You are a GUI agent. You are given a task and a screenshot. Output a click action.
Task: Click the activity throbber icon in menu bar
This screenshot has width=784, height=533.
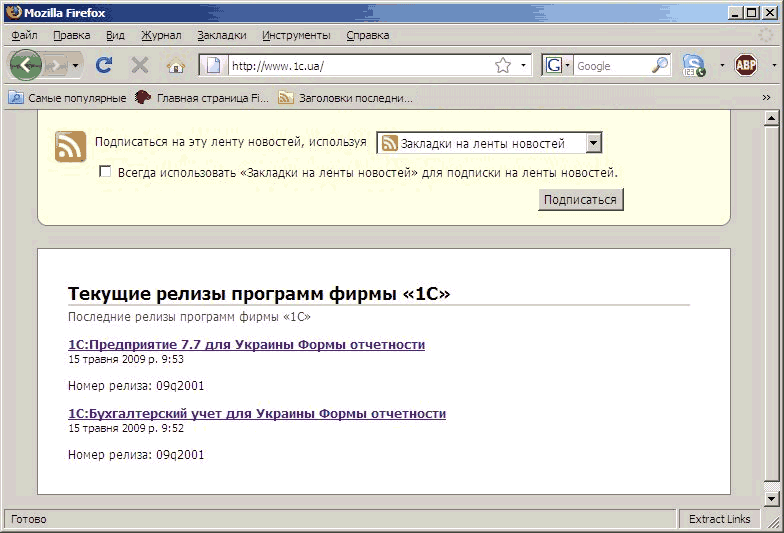(x=766, y=35)
